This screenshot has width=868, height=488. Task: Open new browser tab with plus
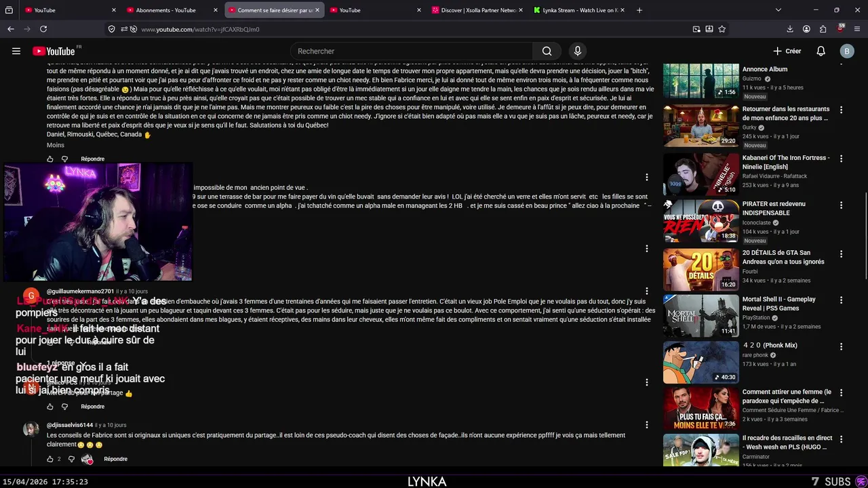coord(639,10)
